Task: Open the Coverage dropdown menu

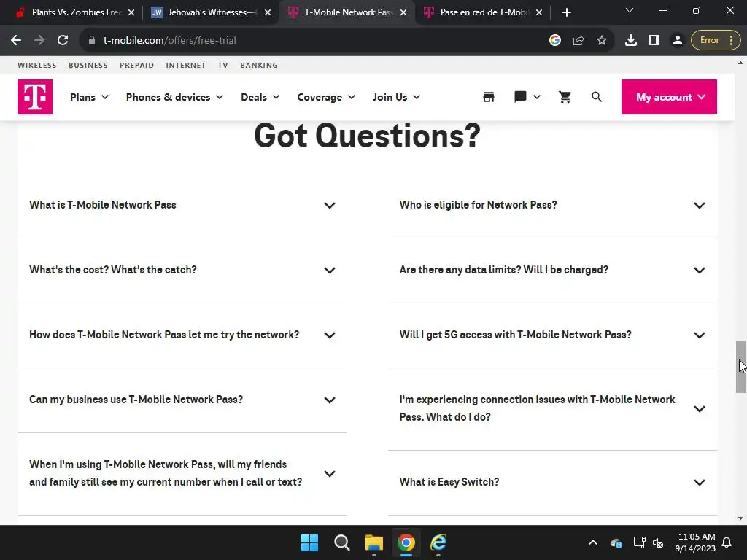Action: click(326, 97)
